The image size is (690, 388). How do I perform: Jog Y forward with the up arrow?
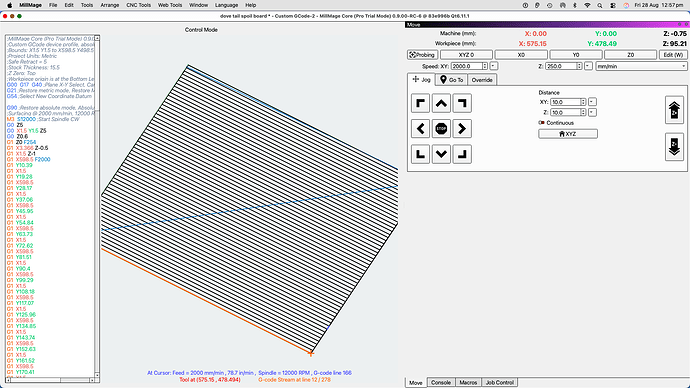coord(441,103)
